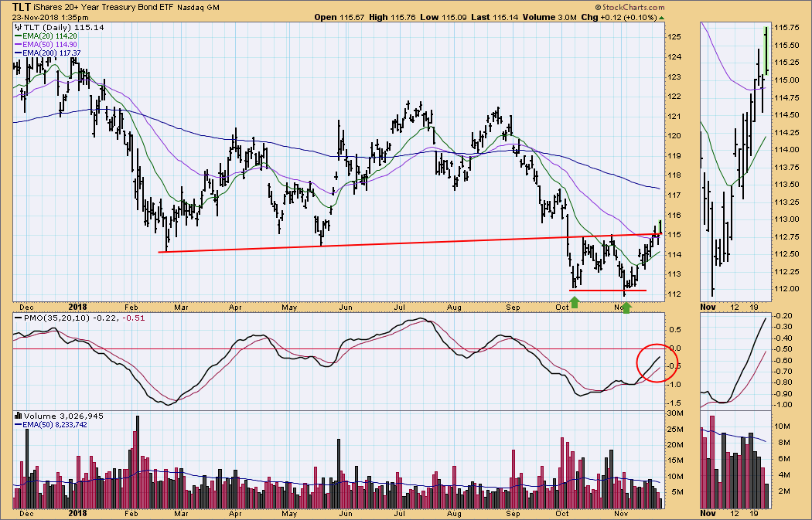
Task: Click the PMO signal value -0.51
Action: pyautogui.click(x=135, y=318)
